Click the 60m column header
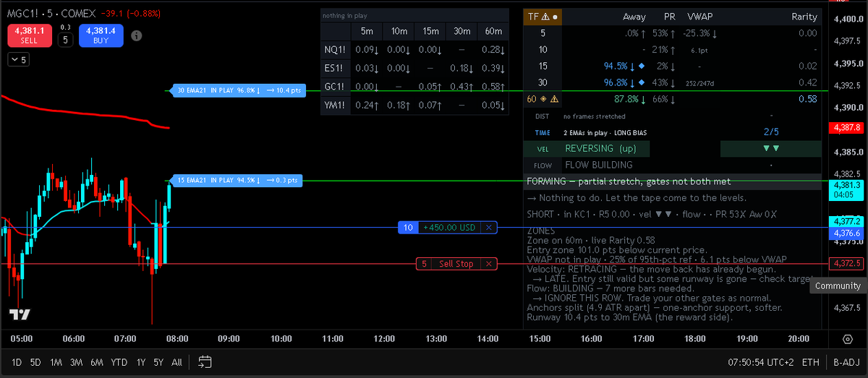The height and width of the screenshot is (378, 868). (493, 32)
